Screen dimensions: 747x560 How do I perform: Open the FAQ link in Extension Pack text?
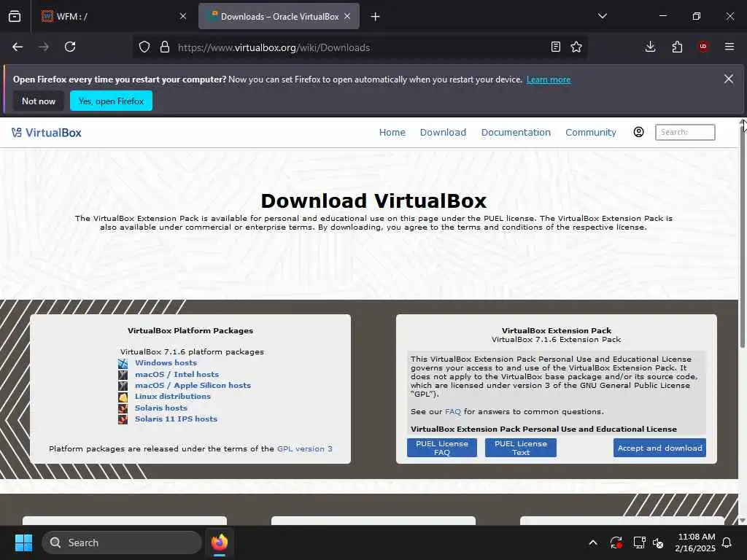[453, 411]
